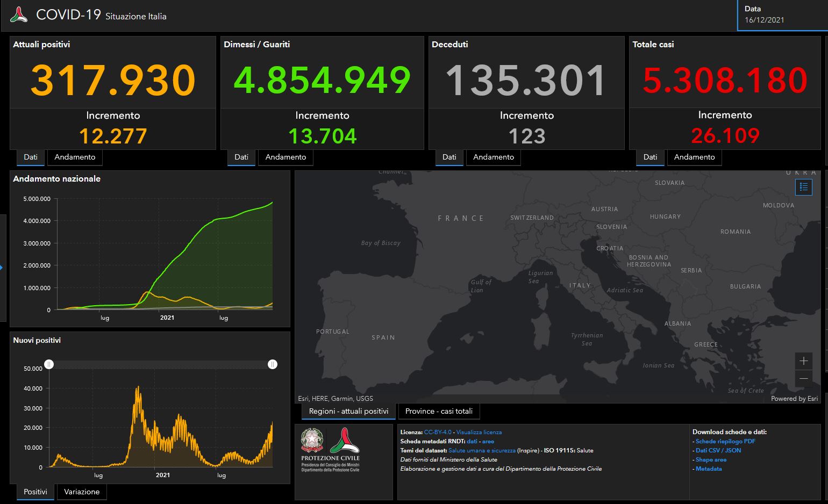Switch to Province - casi totali tab
Viewport: 828px width, 504px height.
point(439,411)
